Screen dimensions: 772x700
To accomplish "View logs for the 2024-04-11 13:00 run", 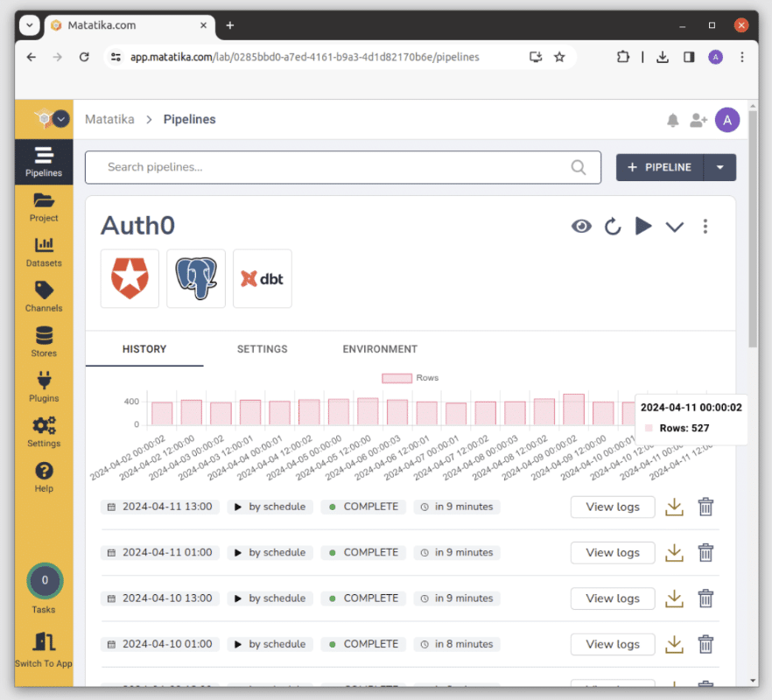I will [x=612, y=507].
